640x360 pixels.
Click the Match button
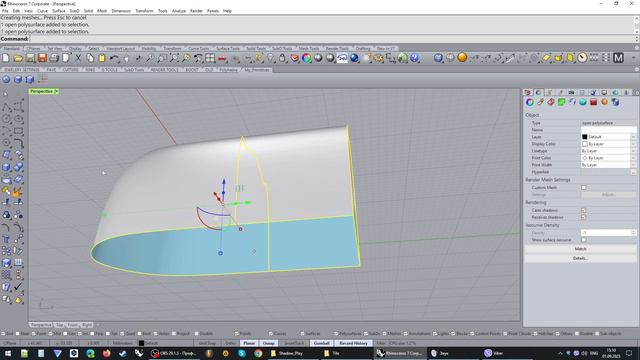pos(580,249)
